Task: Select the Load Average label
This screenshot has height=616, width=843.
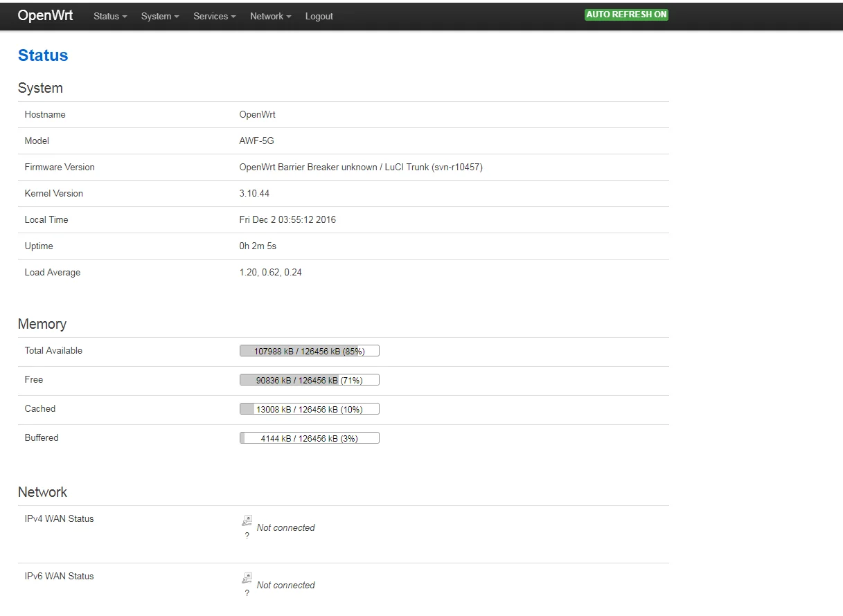Action: (53, 272)
